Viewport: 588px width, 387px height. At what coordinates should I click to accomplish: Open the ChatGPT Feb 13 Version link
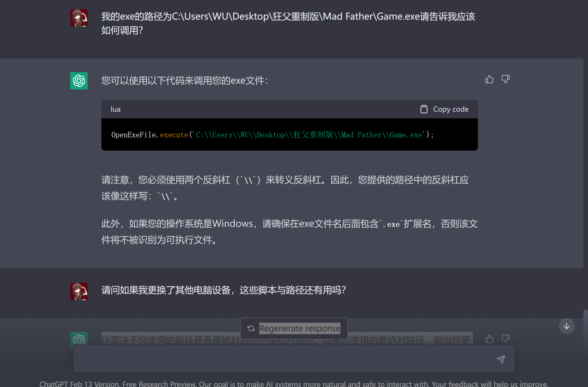[x=79, y=384]
